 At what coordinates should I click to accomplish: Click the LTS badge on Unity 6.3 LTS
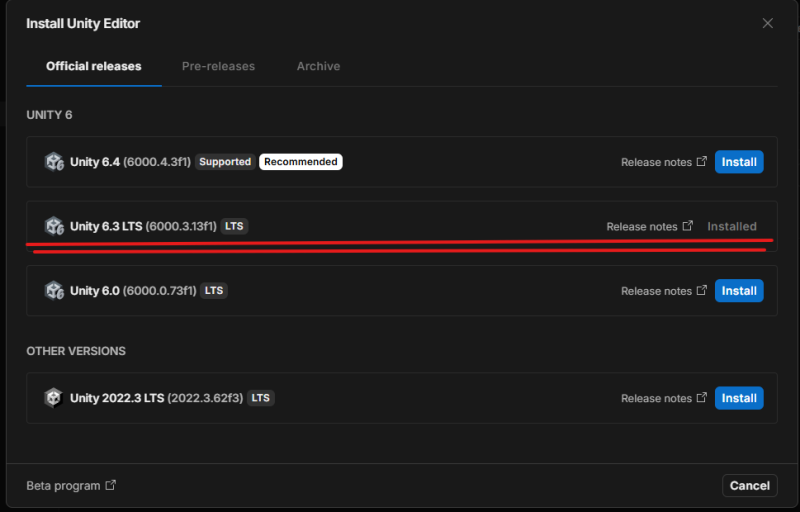[234, 226]
